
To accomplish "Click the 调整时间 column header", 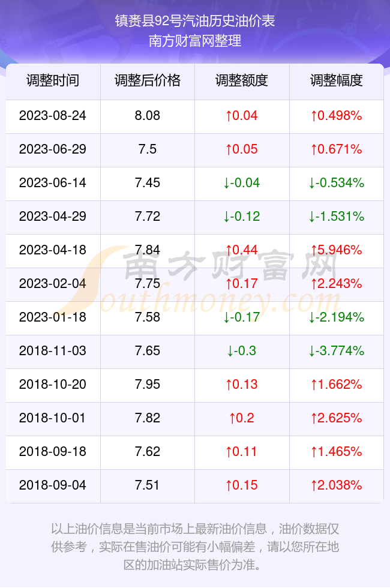I will tap(53, 80).
